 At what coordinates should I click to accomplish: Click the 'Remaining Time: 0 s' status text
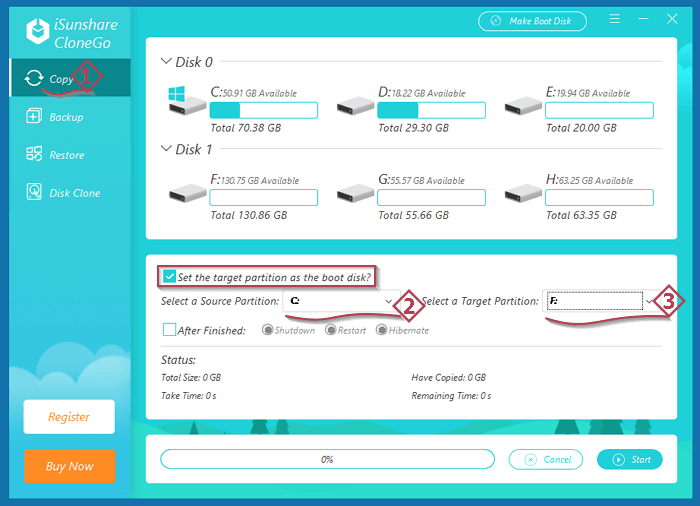coord(451,396)
